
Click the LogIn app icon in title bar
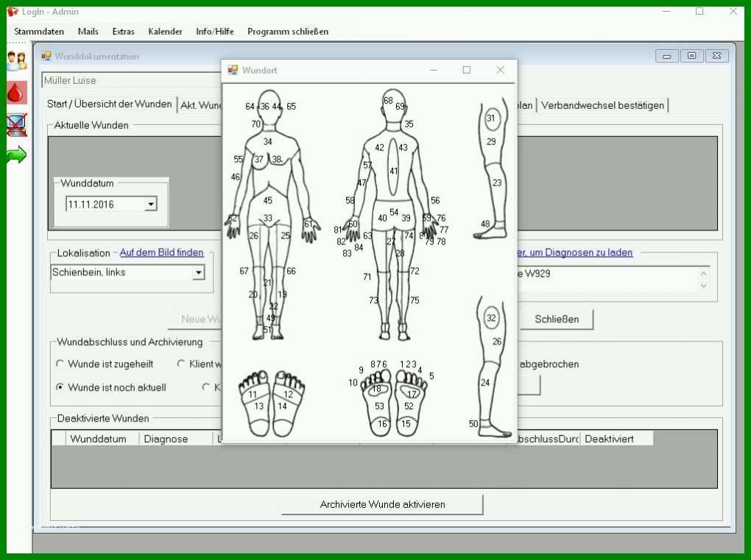point(13,12)
